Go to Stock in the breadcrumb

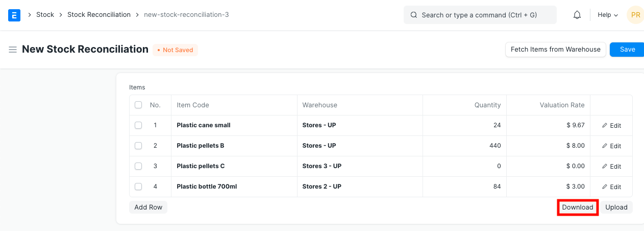click(45, 15)
